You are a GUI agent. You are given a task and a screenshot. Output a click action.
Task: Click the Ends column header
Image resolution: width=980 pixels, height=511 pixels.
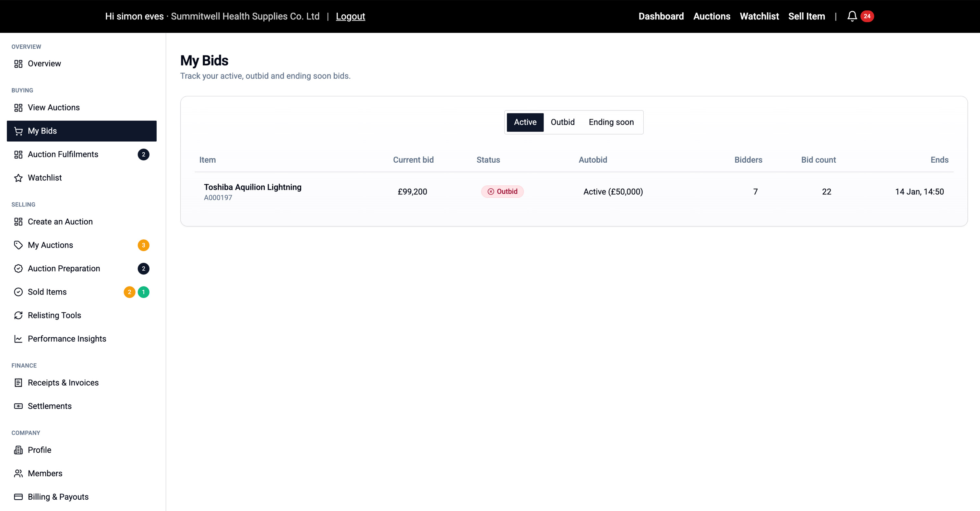click(939, 160)
